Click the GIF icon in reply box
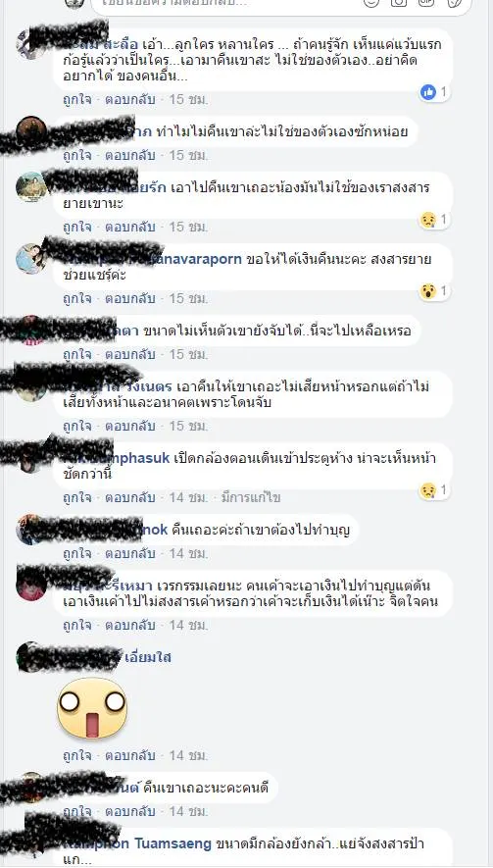The width and height of the screenshot is (493, 868). click(x=426, y=2)
